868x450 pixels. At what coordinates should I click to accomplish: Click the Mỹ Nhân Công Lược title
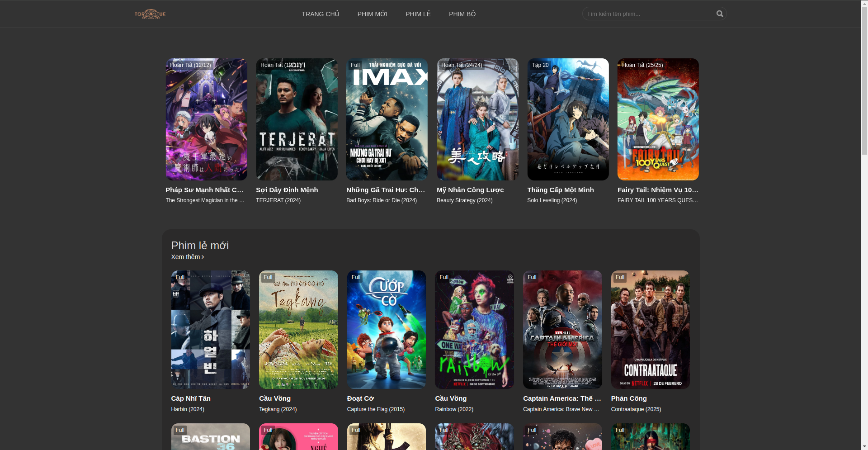470,190
